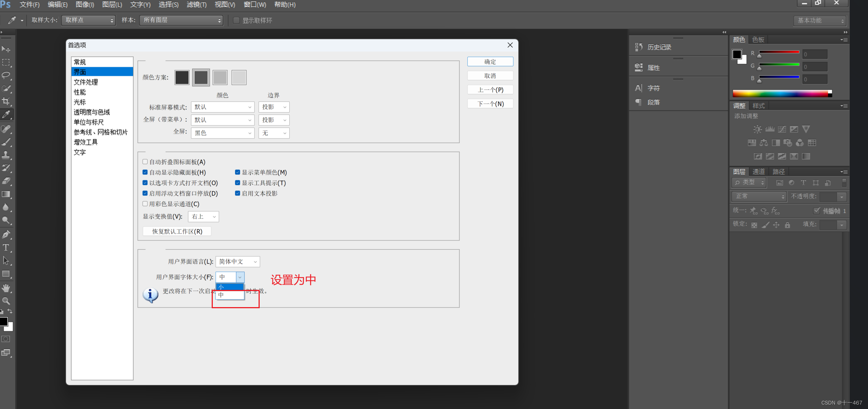The image size is (868, 409).
Task: Click 恢复默认工作区 button
Action: (177, 231)
